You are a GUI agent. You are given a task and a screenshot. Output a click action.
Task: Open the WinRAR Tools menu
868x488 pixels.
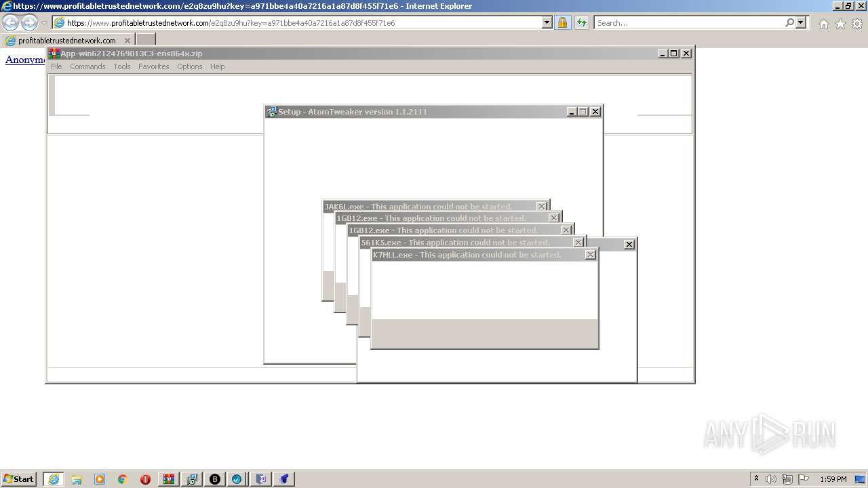pyautogui.click(x=122, y=66)
